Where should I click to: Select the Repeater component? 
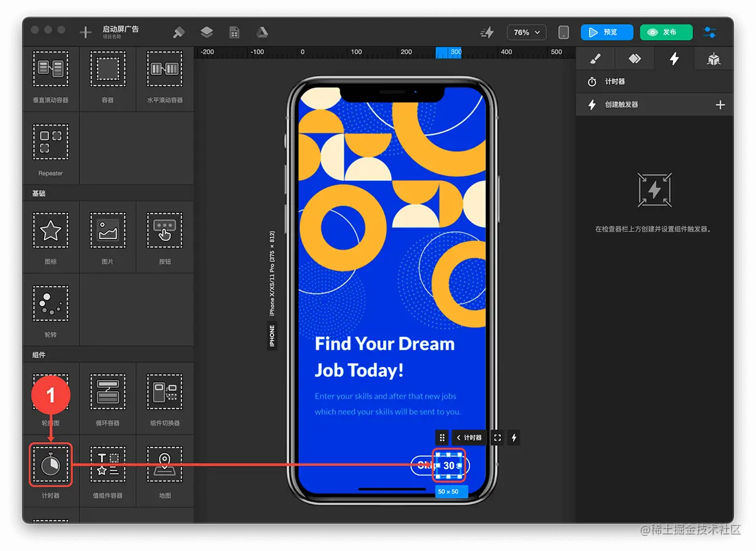[51, 149]
